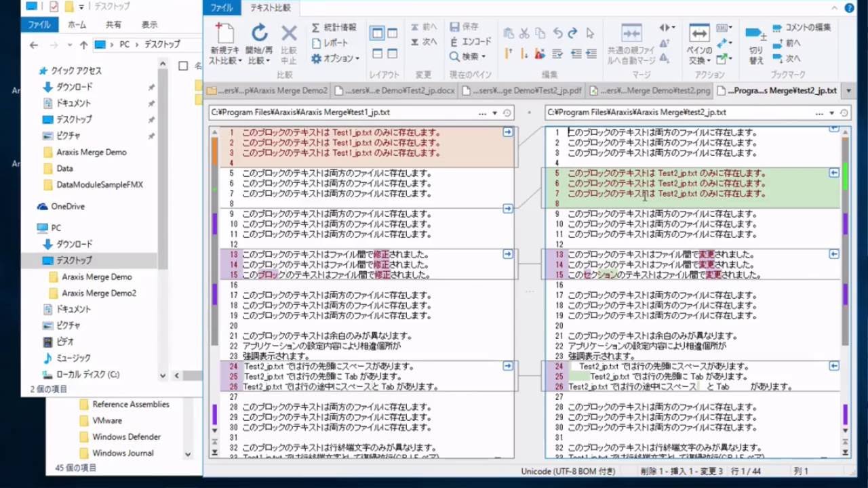Click the undo arrow icon

(557, 33)
